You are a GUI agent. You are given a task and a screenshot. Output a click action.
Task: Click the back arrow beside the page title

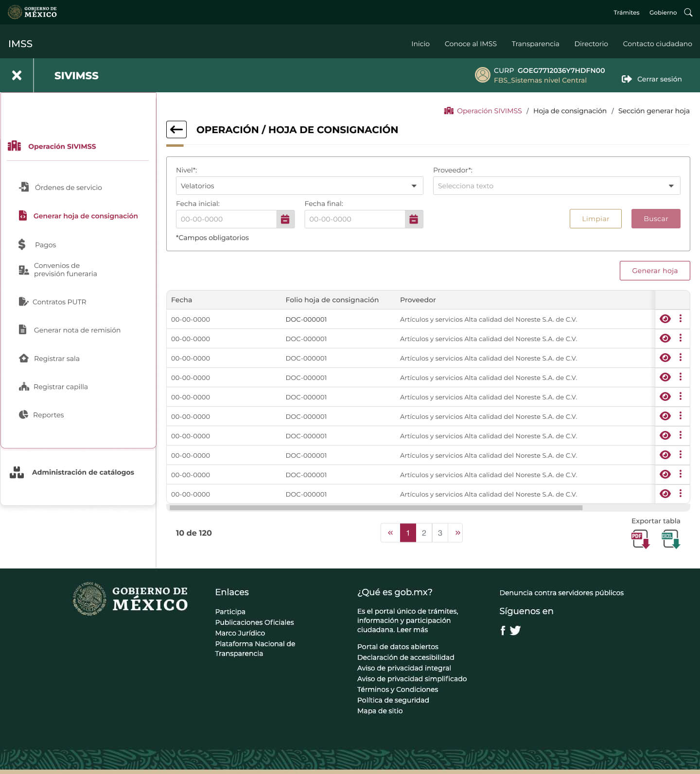click(176, 130)
